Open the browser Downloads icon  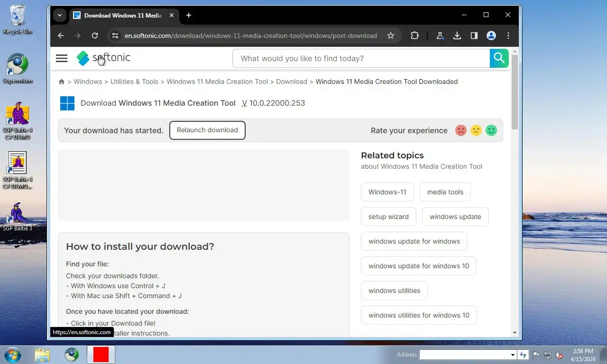pos(457,36)
